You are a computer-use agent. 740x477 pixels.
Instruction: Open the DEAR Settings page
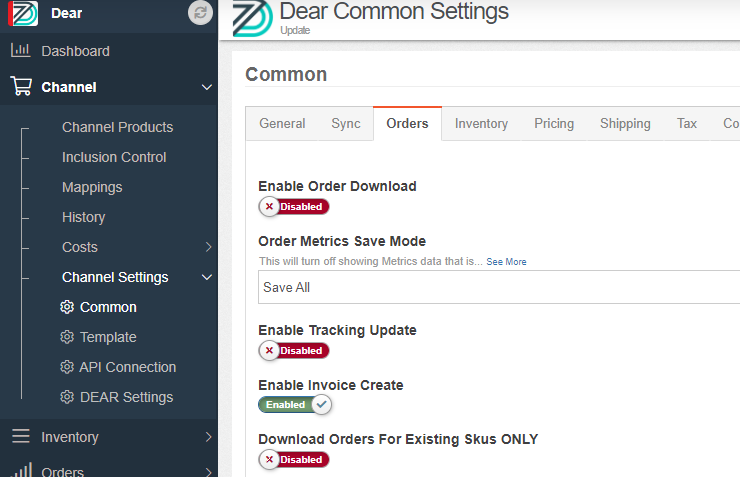point(126,397)
